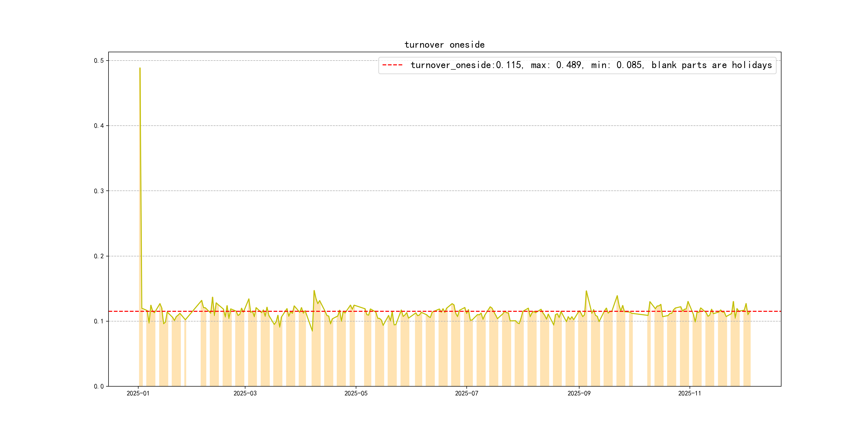Click the red dashed line sample in legend
The height and width of the screenshot is (434, 868).
392,65
